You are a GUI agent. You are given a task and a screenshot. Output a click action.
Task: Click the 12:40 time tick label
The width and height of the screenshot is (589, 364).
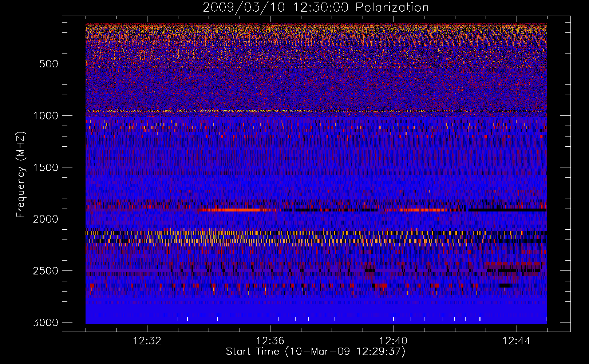(x=393, y=341)
